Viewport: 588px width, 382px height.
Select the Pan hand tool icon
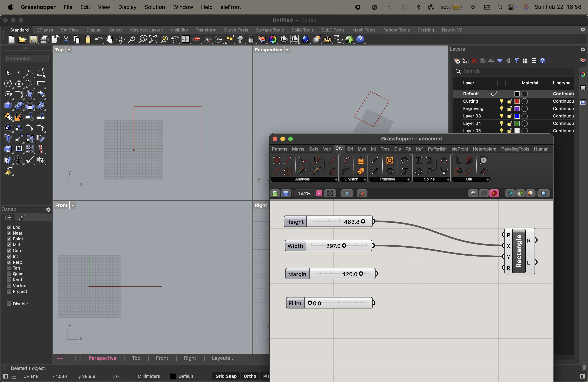point(109,39)
